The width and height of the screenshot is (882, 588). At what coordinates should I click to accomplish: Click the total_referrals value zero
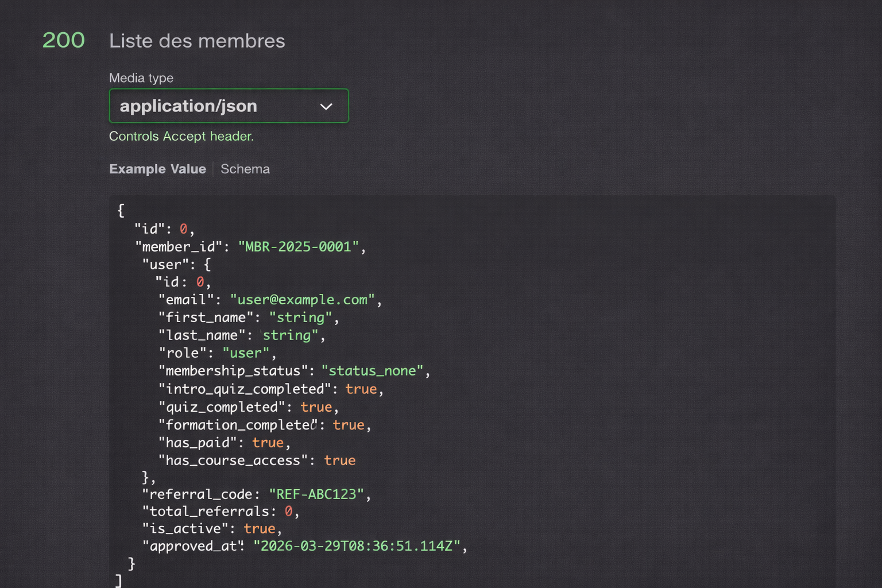(292, 511)
